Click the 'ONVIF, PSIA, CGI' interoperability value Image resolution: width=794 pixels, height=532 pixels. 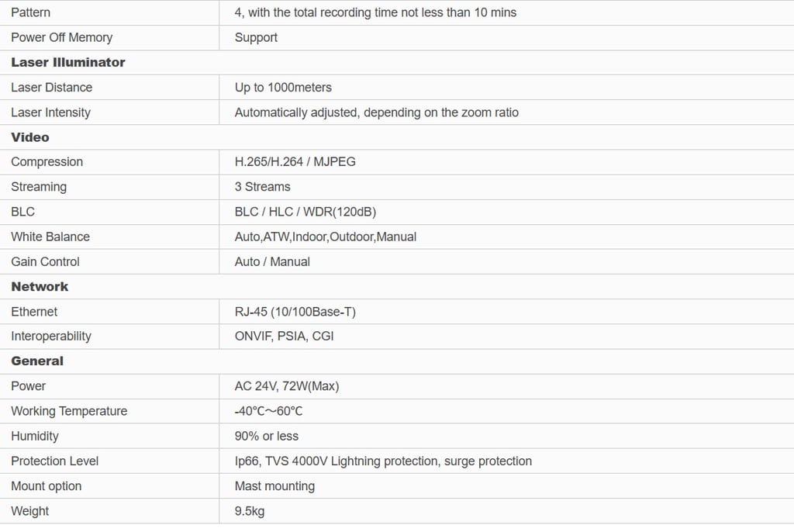284,336
